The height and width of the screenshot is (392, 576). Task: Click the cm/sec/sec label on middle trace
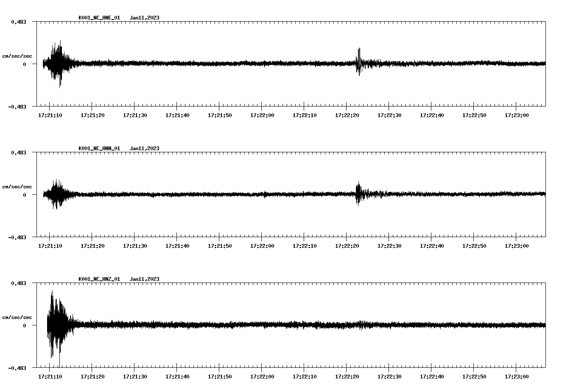(18, 186)
